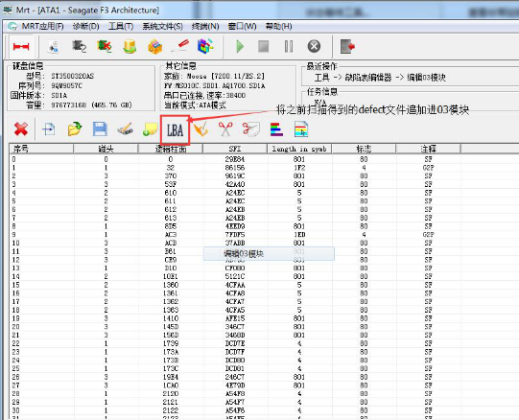Select SFI cell 4EED9 in row 8
Viewport: 519px width, 420px height.
pyautogui.click(x=235, y=226)
